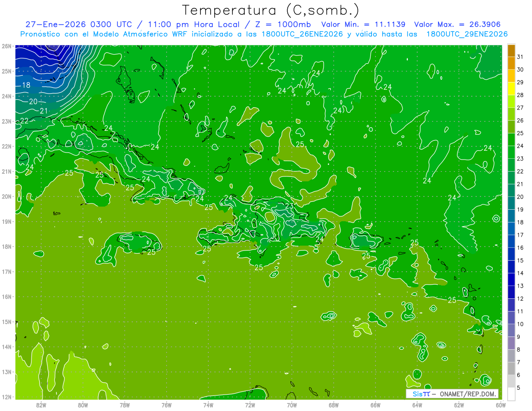Viewport: 532px width, 411px height.
Task: Click the contour label 23 over Hispaniola
Action: [x=289, y=206]
